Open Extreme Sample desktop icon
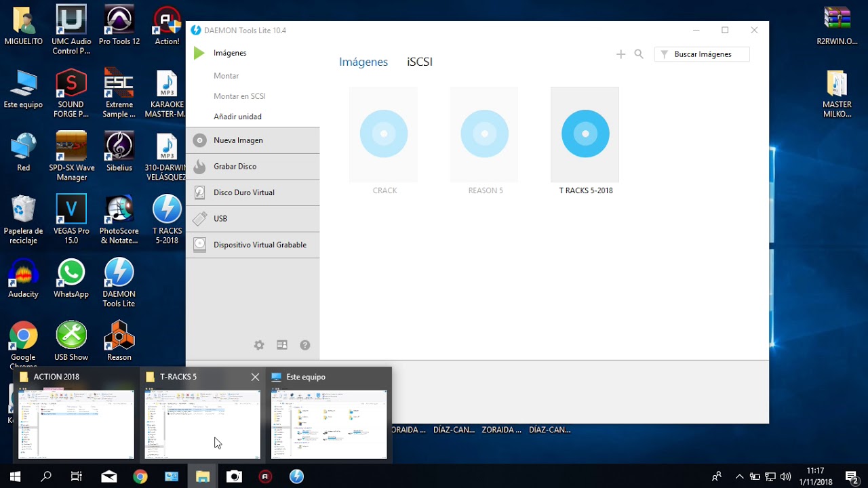This screenshot has width=868, height=488. [119, 93]
